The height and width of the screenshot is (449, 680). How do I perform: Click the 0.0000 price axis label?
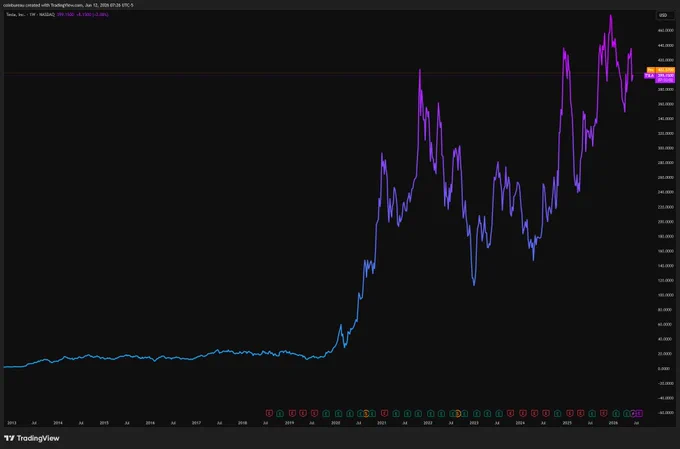coord(666,369)
